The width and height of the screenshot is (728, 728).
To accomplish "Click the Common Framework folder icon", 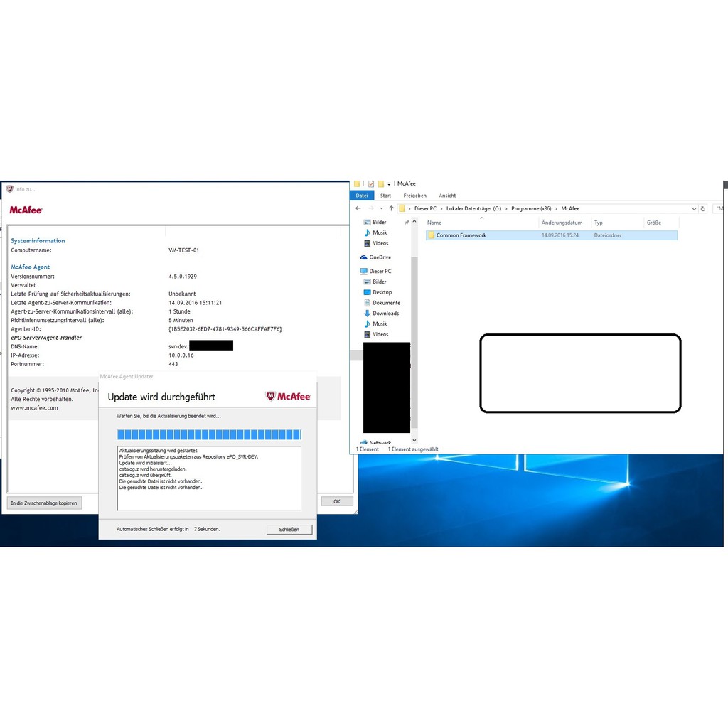I will (x=431, y=235).
